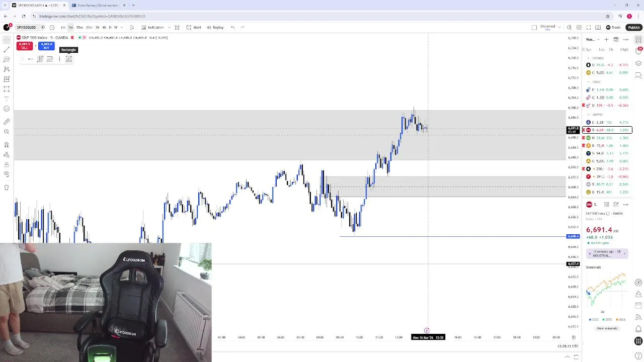
Task: Click the Publish button
Action: [x=633, y=27]
